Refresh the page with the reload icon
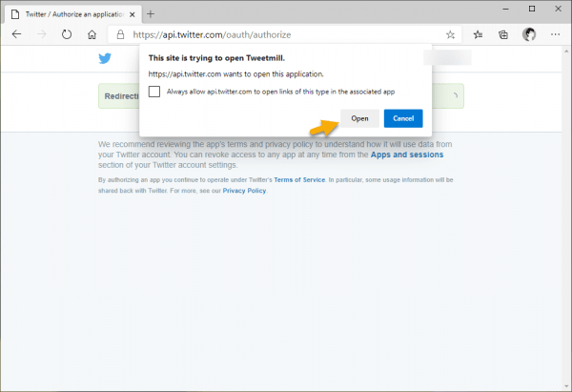 [x=67, y=34]
